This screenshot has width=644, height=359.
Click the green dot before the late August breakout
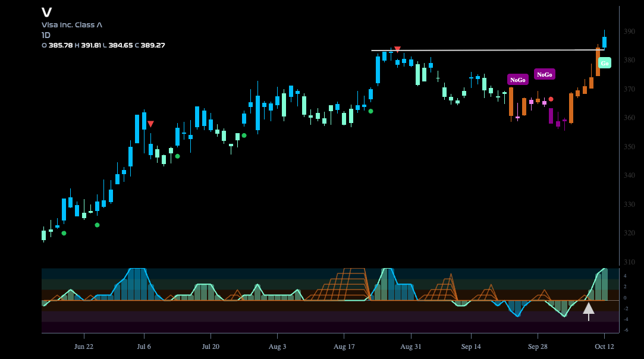(x=371, y=111)
